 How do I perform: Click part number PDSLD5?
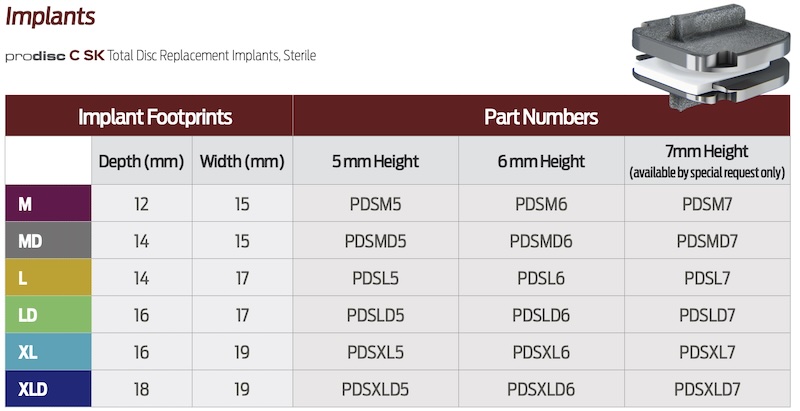click(x=375, y=315)
